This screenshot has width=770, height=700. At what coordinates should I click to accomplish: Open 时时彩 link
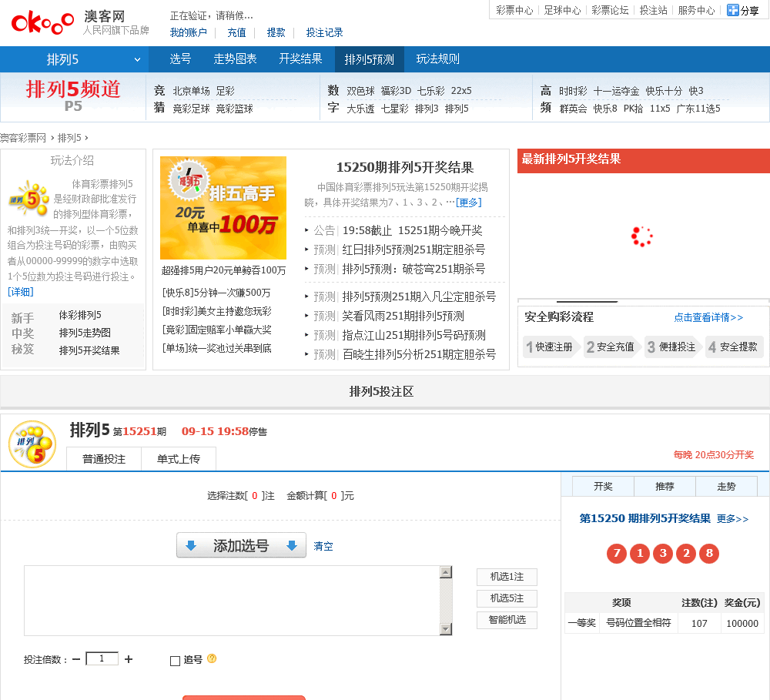tap(573, 91)
